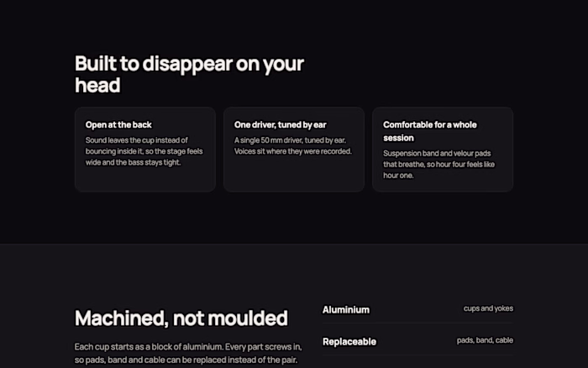Screen dimensions: 588x368
Task: Click the 'cups and yokes' spec value
Action: click(x=488, y=308)
